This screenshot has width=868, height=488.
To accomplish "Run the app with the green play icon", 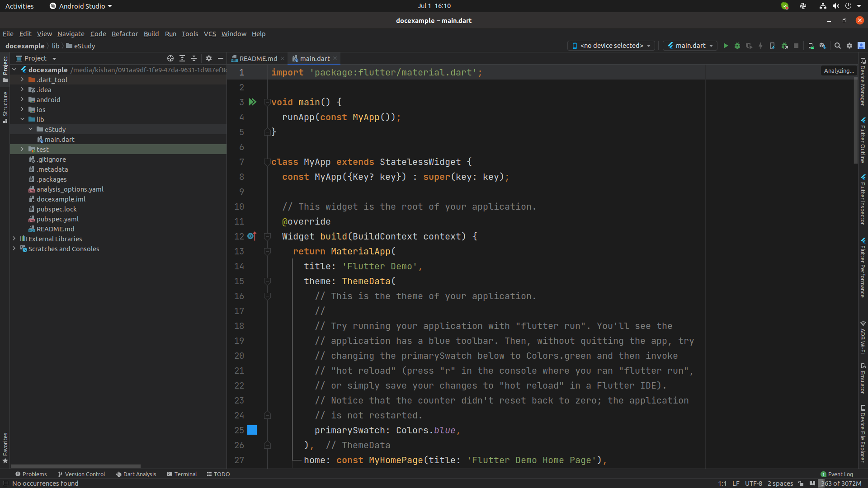I will pos(726,46).
